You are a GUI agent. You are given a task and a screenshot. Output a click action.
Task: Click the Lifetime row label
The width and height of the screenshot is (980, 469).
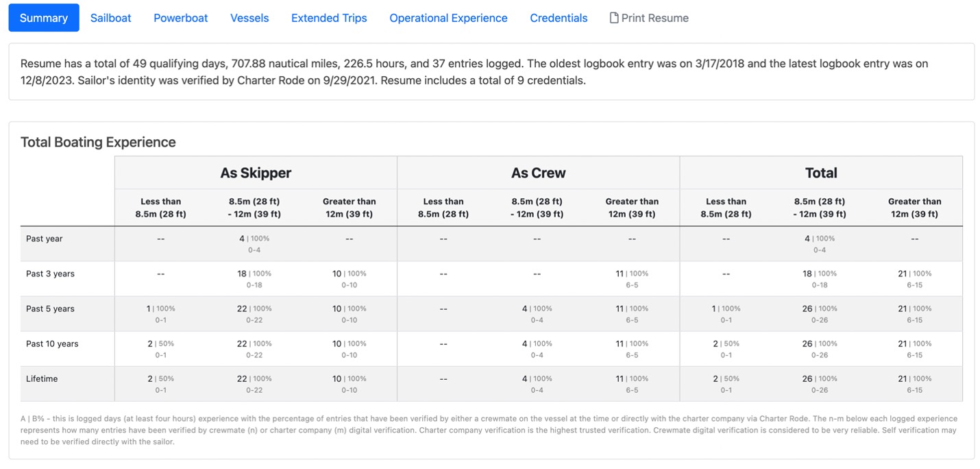42,378
